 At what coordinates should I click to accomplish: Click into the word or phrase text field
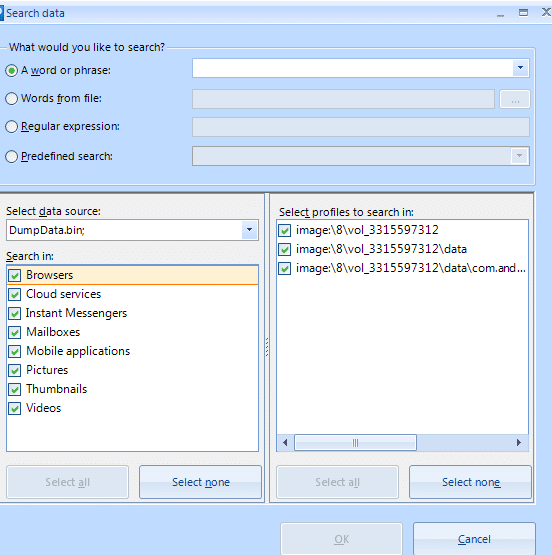[353, 68]
